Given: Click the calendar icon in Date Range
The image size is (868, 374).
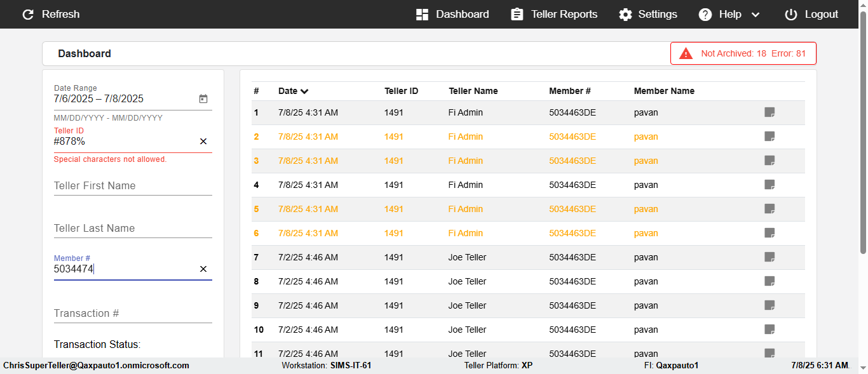Looking at the screenshot, I should (x=203, y=99).
